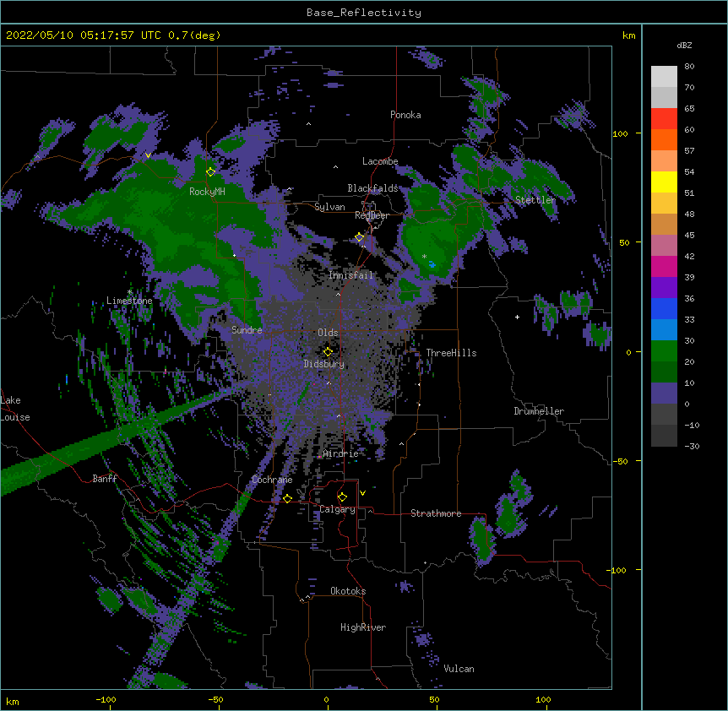Click the Limestone label
This screenshot has height=711, width=728.
coord(129,301)
